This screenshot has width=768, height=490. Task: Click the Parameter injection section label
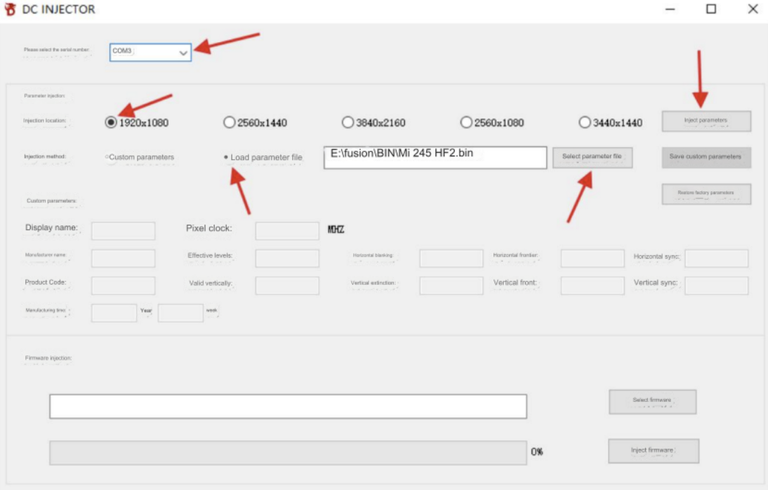(44, 96)
